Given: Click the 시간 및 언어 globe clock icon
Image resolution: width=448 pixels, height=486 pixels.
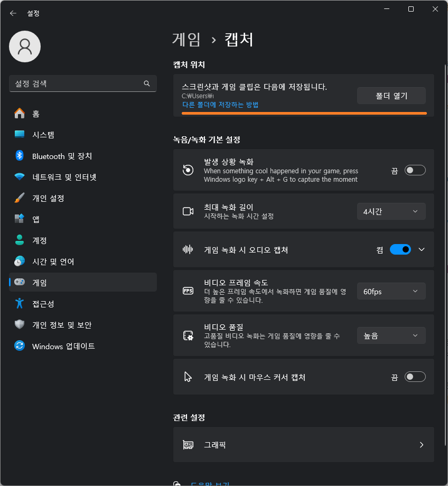Looking at the screenshot, I should click(20, 261).
